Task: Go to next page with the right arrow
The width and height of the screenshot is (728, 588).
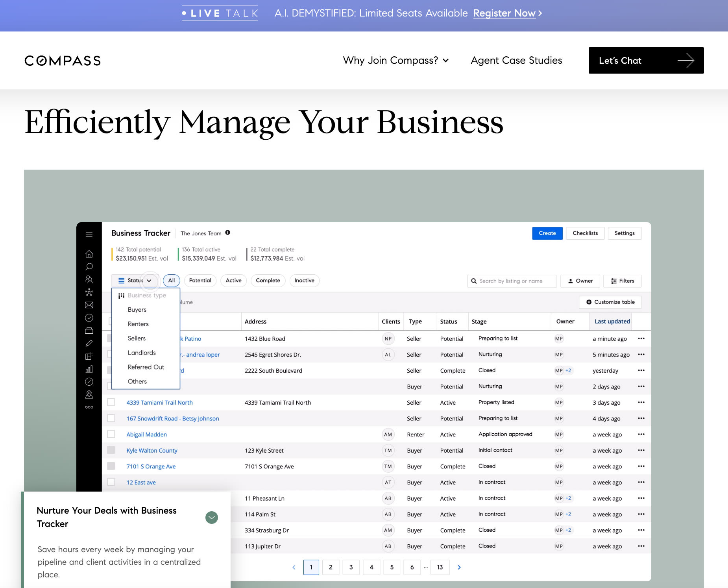Action: pos(459,567)
